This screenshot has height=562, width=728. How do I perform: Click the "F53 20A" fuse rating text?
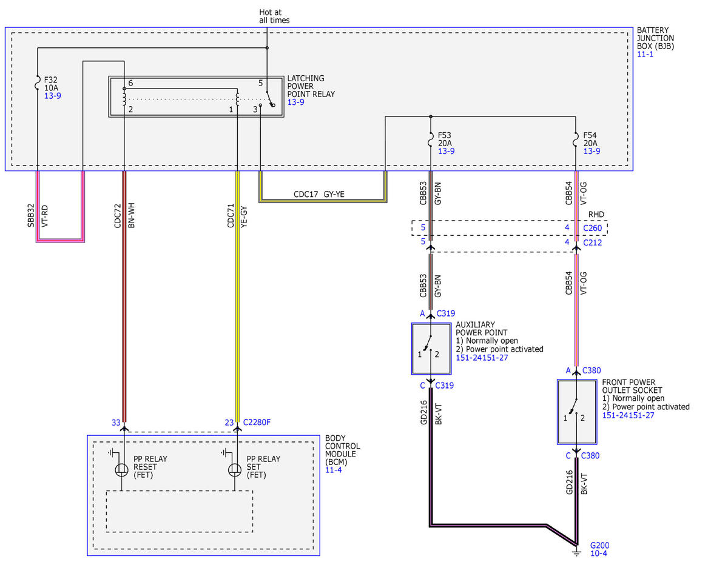coord(445,138)
